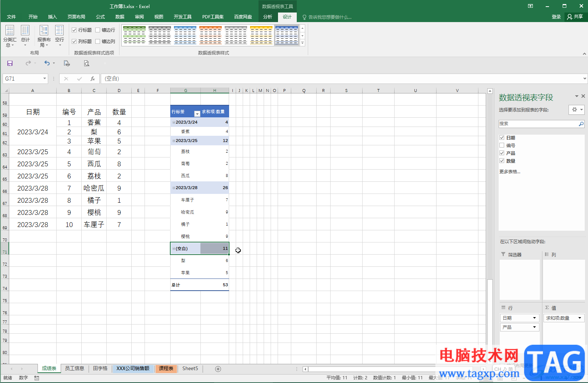
Task: Switch to the 员工信息 sheet tab
Action: [x=75, y=369]
